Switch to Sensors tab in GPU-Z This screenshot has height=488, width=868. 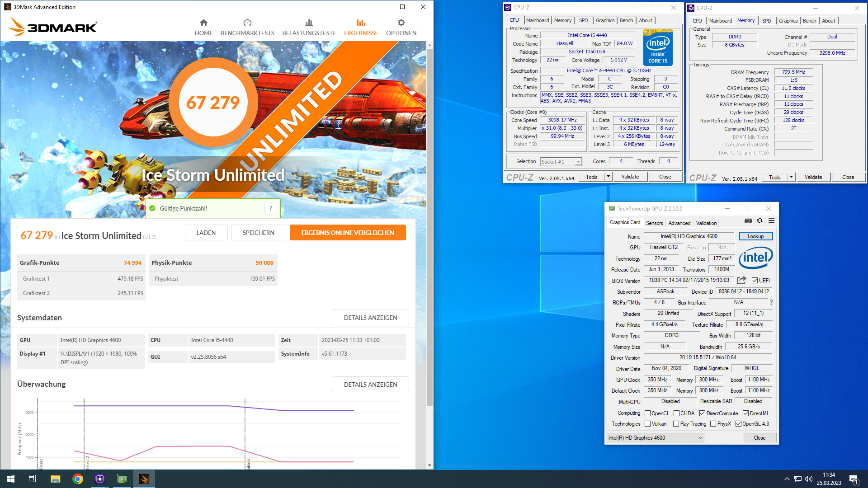[654, 223]
